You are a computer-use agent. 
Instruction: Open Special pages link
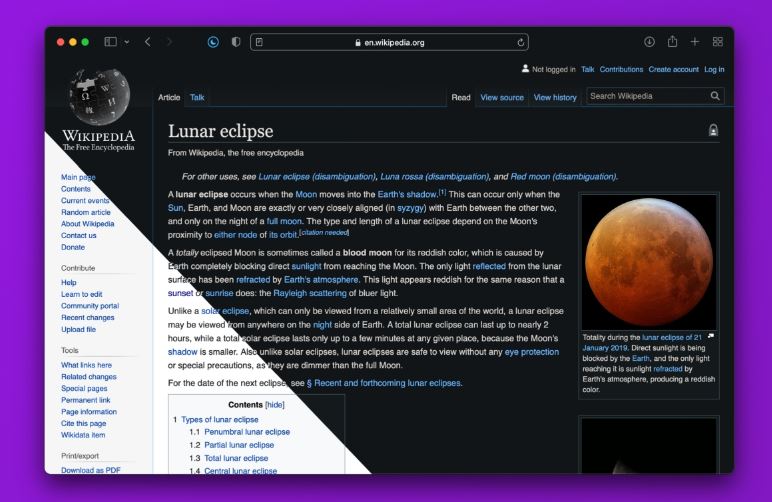pyautogui.click(x=84, y=388)
